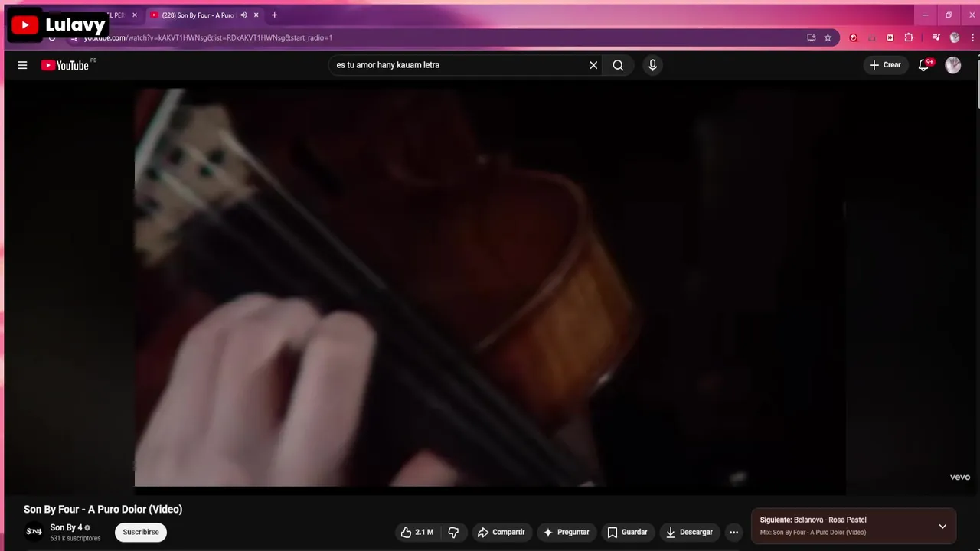The width and height of the screenshot is (980, 551).
Task: Open the YouTube hamburger guide menu
Action: coord(22,65)
